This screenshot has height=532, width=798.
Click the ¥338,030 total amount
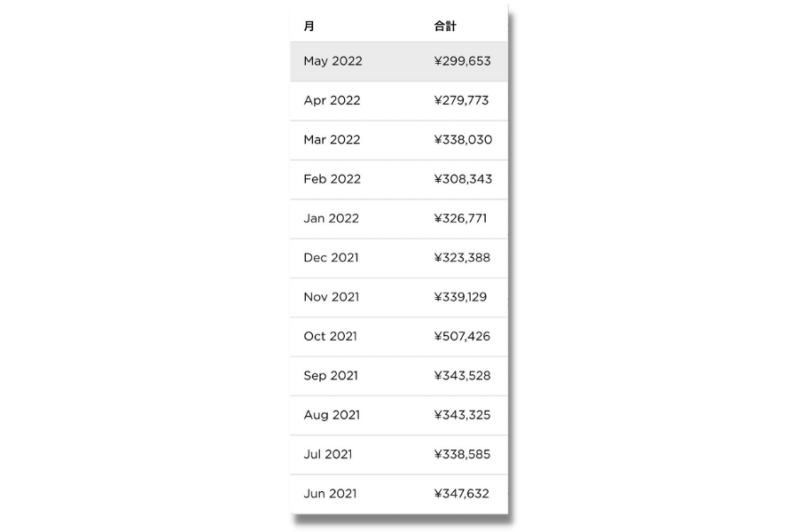463,139
